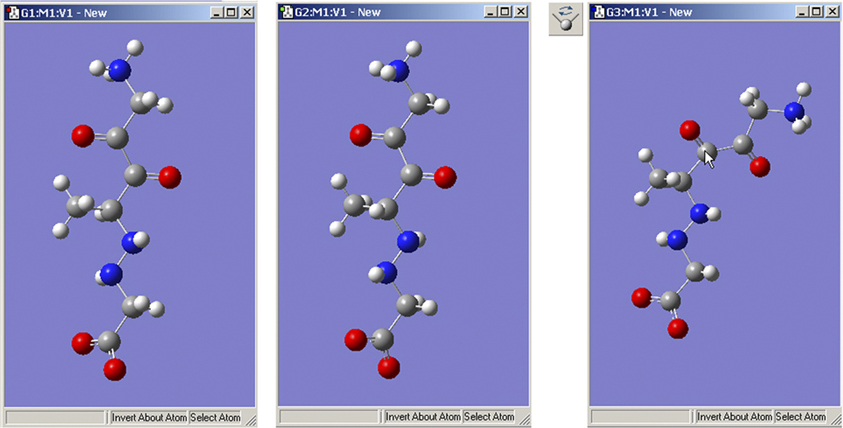Pick the carbon atom under the cursor in G3
This screenshot has height=428, width=843.
(x=707, y=153)
